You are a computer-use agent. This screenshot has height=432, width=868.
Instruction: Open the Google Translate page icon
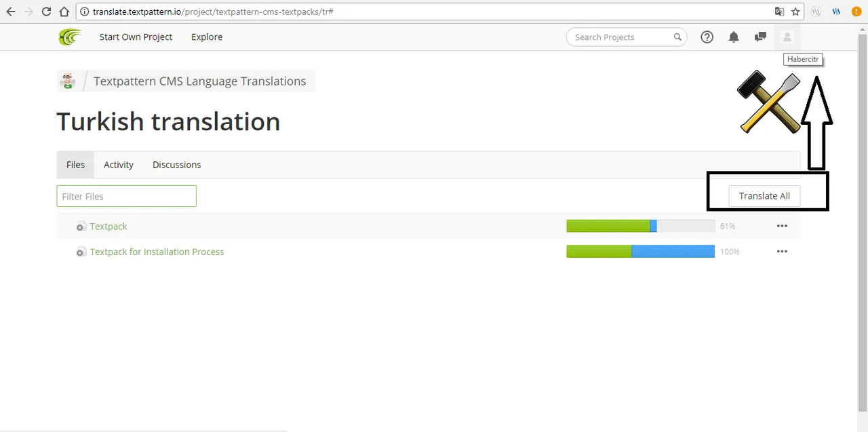coord(780,12)
